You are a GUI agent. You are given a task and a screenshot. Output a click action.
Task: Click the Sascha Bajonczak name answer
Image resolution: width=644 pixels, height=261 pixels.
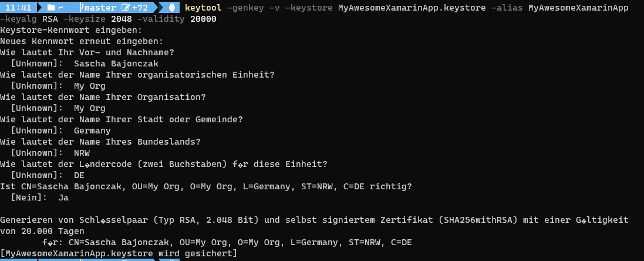(116, 63)
